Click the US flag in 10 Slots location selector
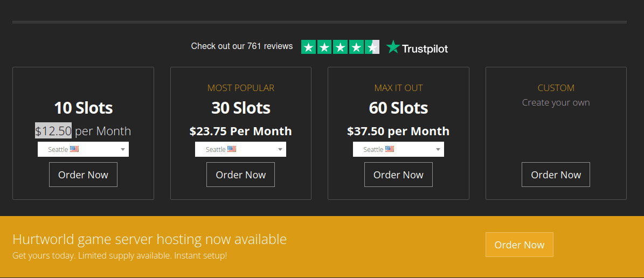This screenshot has height=278, width=644. pyautogui.click(x=74, y=149)
